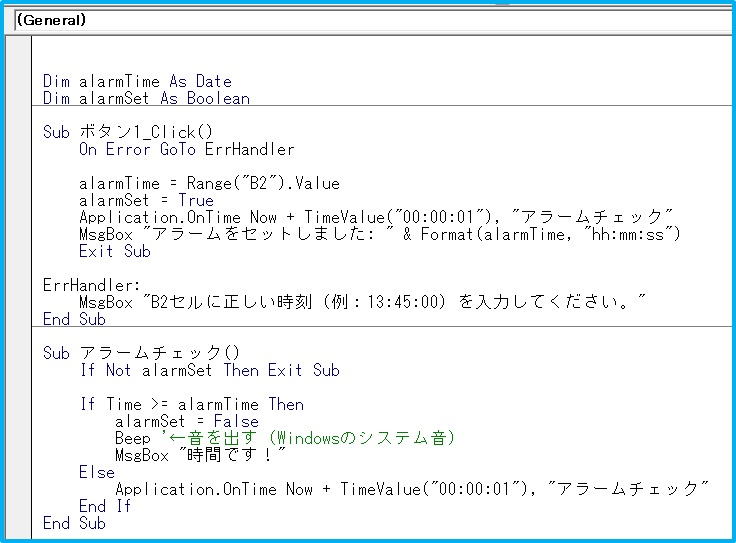The width and height of the screenshot is (736, 543).
Task: Click the 'ErrHandler:' label line
Action: (x=92, y=285)
